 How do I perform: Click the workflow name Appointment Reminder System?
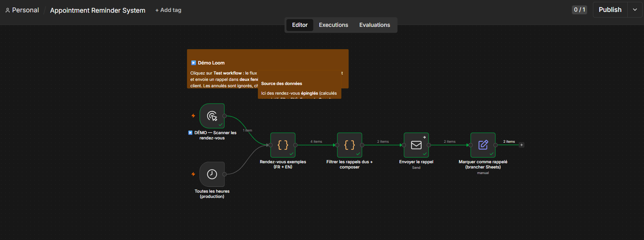pyautogui.click(x=98, y=10)
